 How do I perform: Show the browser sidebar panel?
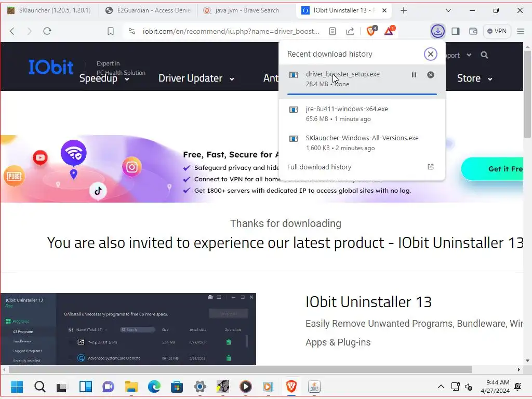coord(455,31)
